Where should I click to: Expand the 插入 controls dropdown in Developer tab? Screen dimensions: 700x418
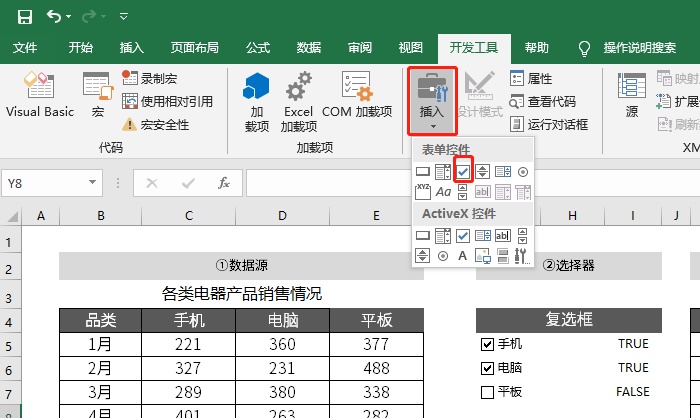[x=432, y=101]
